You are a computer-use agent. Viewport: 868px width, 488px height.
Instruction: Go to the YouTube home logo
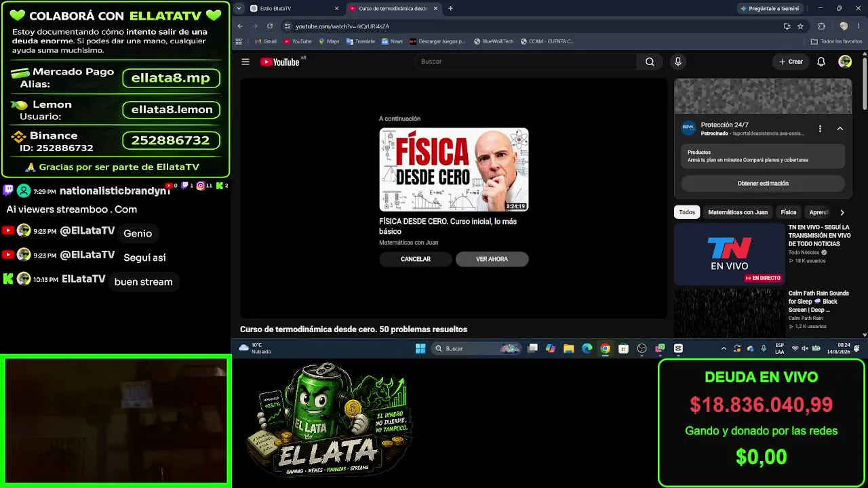pyautogui.click(x=279, y=62)
